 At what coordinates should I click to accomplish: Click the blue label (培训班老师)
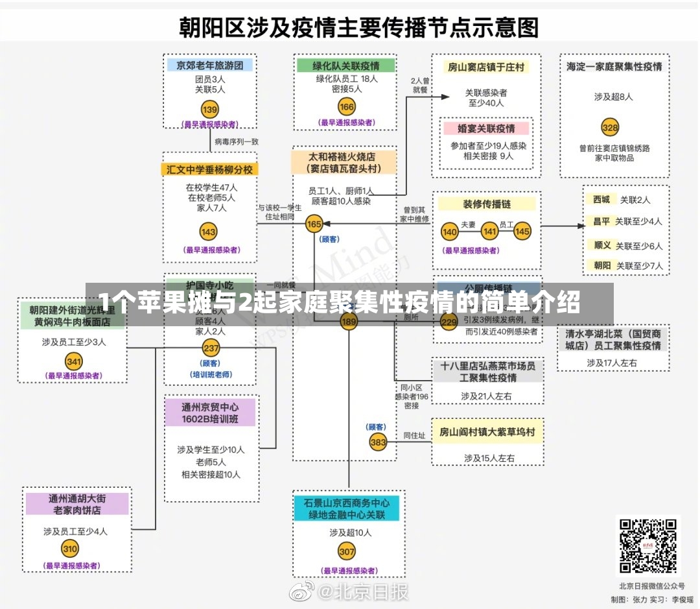211,374
